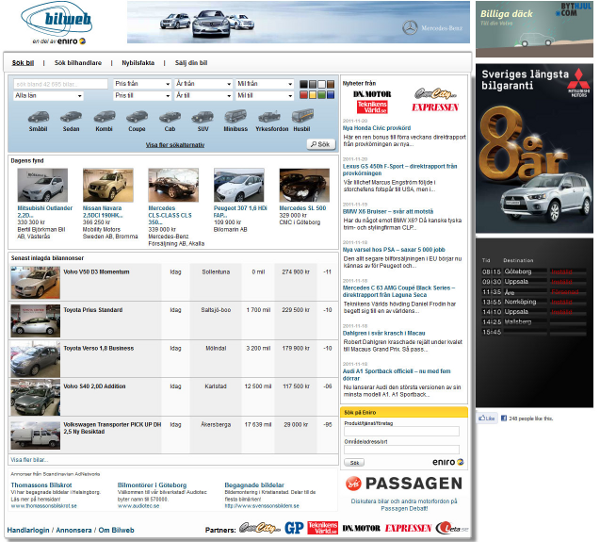Click the Expressen partner logo in footer

pyautogui.click(x=408, y=529)
